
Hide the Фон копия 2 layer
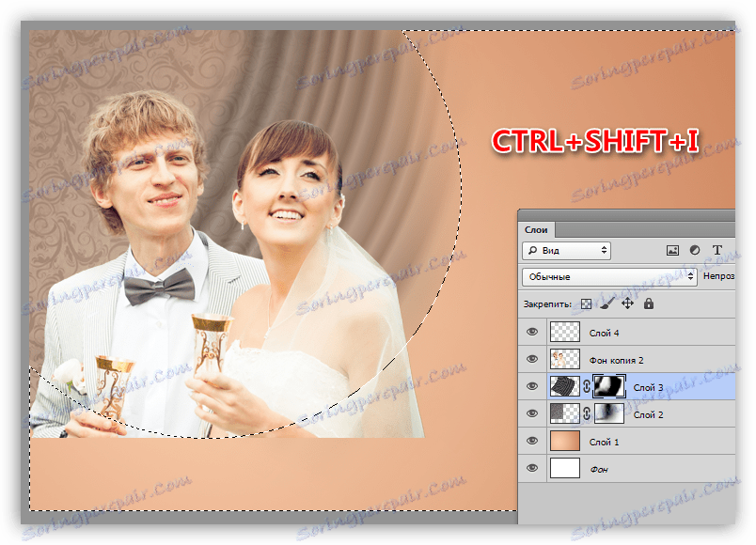coord(532,360)
